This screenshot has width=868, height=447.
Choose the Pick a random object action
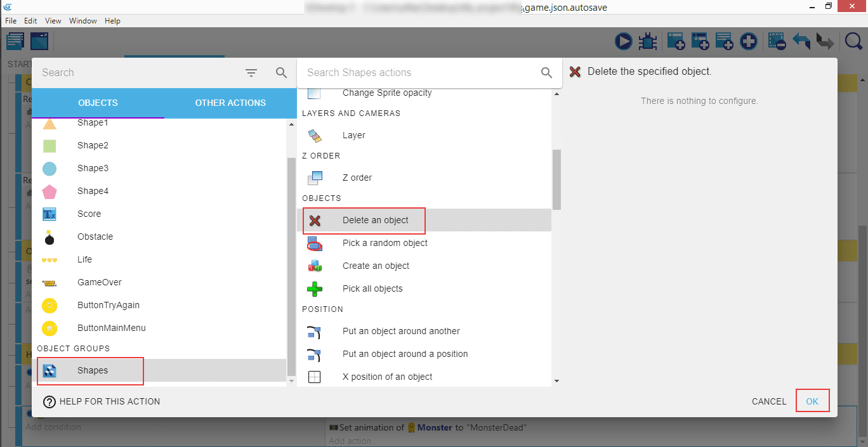tap(385, 243)
